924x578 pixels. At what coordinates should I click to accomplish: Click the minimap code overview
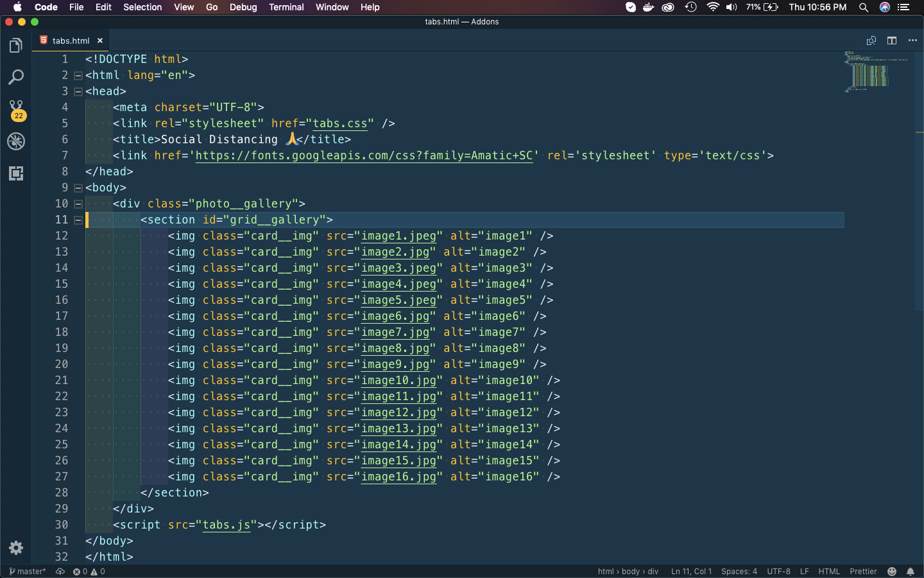[876, 72]
